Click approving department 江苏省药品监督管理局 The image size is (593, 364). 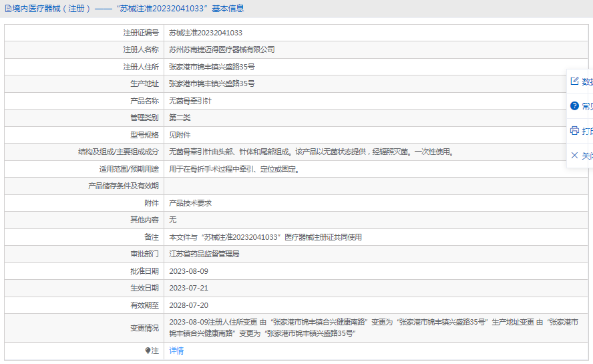[x=204, y=254]
